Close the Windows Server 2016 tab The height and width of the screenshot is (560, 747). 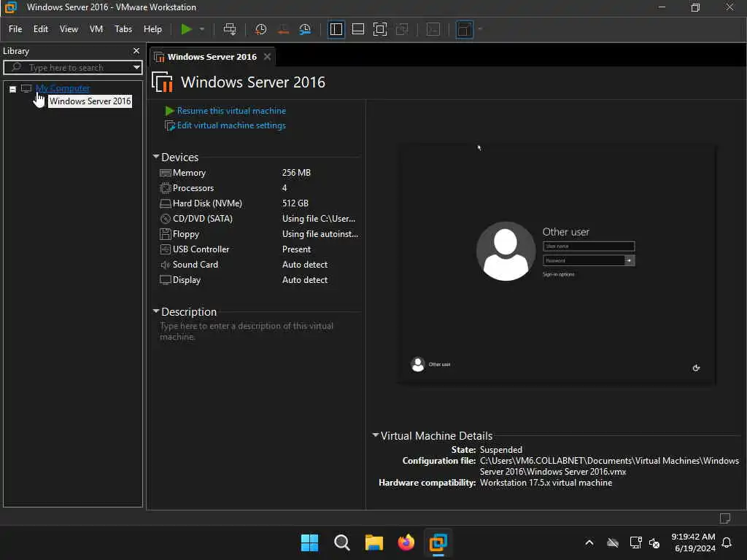pyautogui.click(x=267, y=57)
